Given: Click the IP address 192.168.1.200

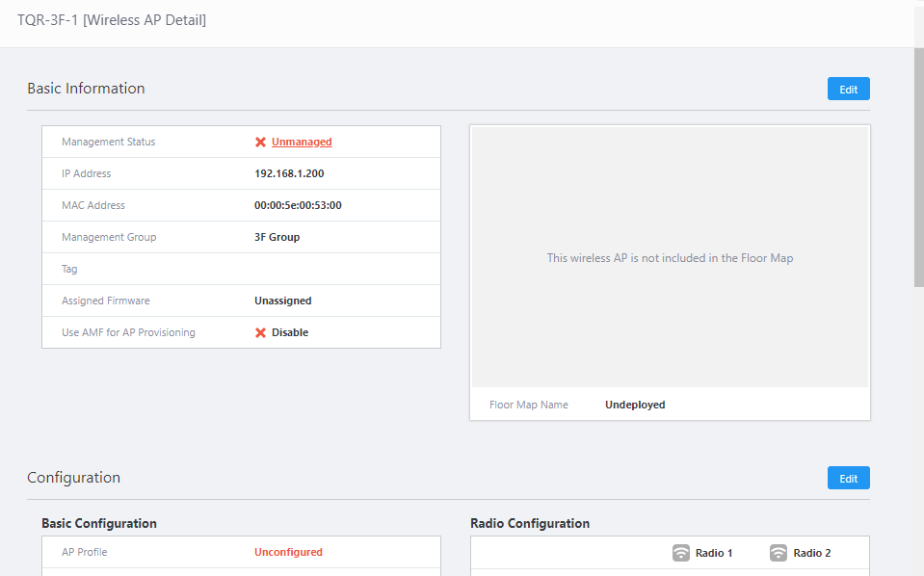Looking at the screenshot, I should pos(290,174).
